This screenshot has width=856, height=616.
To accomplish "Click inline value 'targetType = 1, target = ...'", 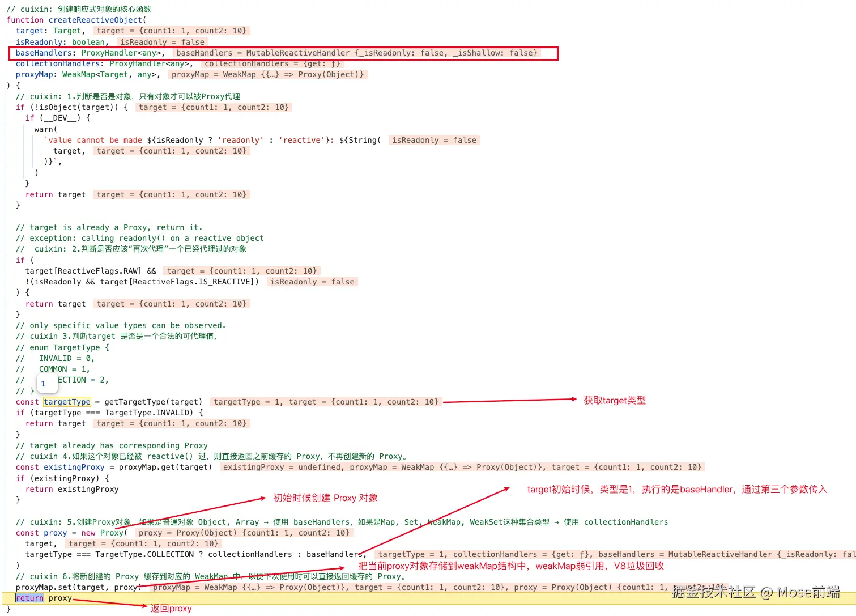I will click(326, 402).
